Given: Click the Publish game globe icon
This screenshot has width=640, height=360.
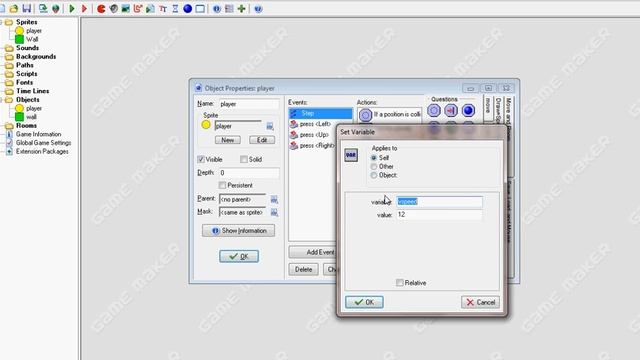Looking at the screenshot, I should click(x=56, y=9).
